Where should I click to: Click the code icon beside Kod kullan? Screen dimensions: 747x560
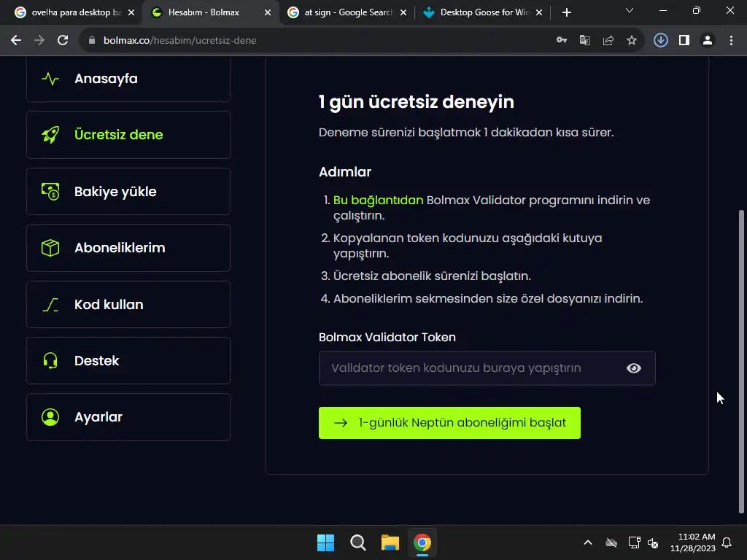(50, 304)
